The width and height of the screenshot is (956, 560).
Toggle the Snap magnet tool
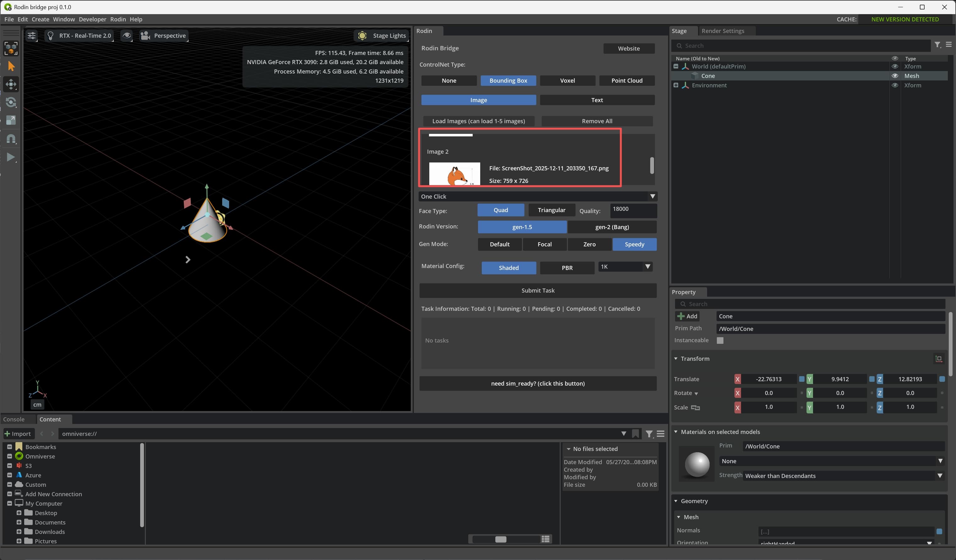[x=11, y=139]
